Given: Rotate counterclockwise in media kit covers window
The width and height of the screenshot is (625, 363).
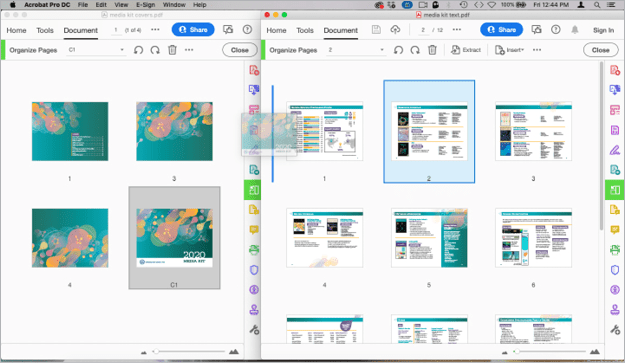Looking at the screenshot, I should (138, 50).
